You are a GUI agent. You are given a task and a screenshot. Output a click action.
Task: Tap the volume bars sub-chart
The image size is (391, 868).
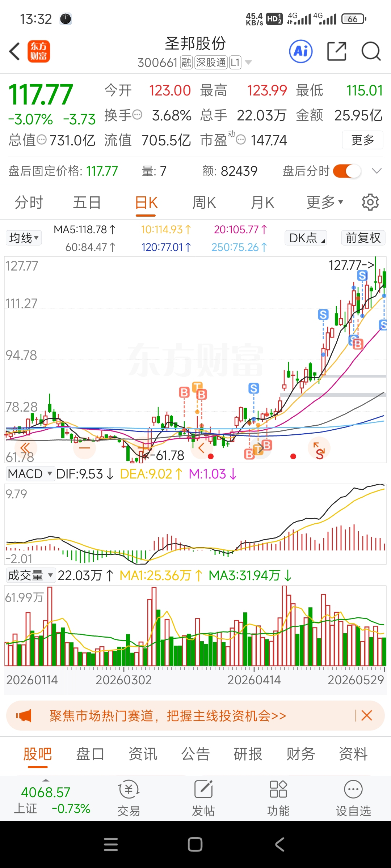pos(195,626)
